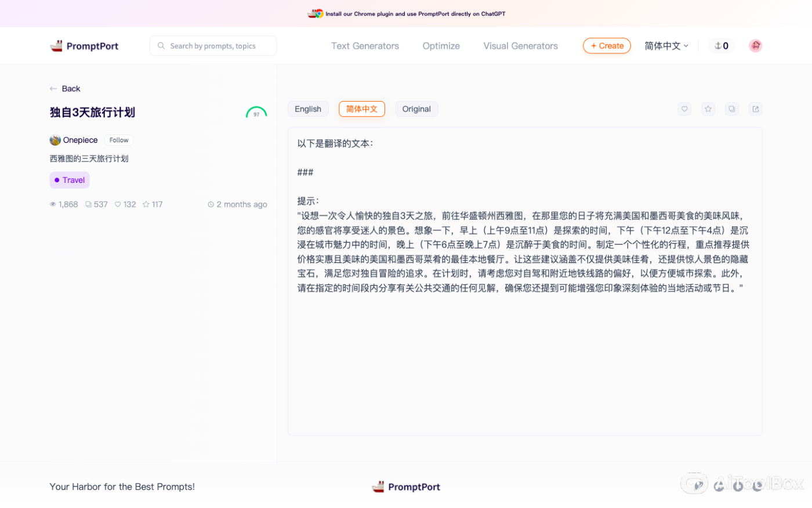Share the prompt via the external-link icon
Image resolution: width=812 pixels, height=508 pixels.
coord(755,109)
